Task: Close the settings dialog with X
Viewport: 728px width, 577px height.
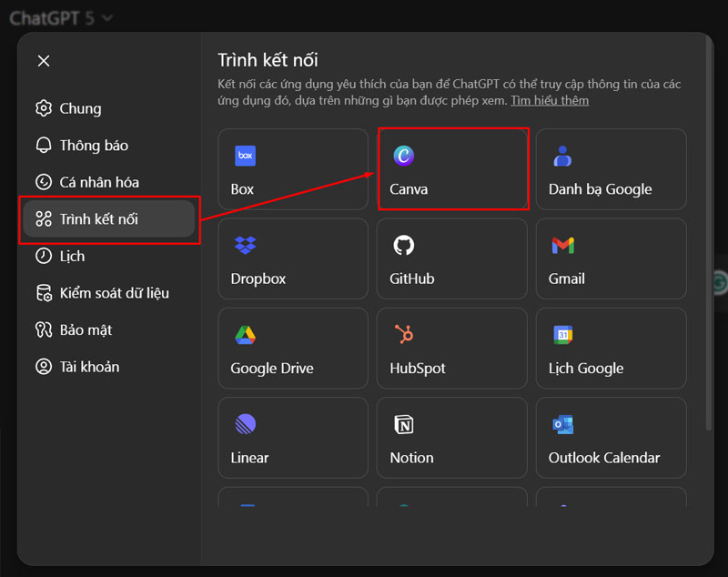Action: pos(44,61)
